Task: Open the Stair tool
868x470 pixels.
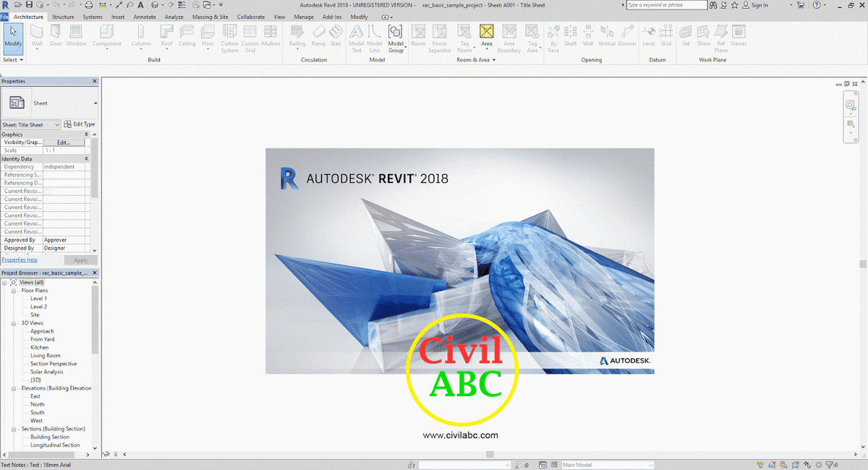Action: (336, 36)
